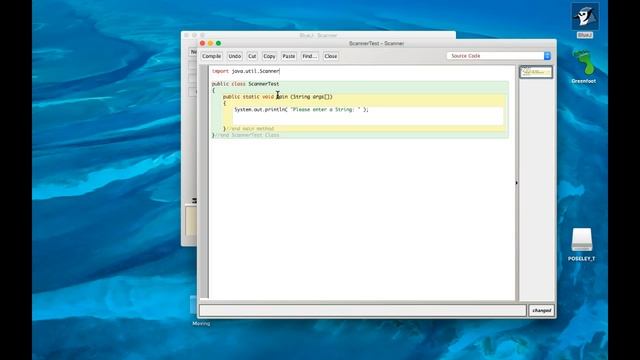Click the editor status message field
Viewport: 640px width, 360px height.
[x=362, y=311]
